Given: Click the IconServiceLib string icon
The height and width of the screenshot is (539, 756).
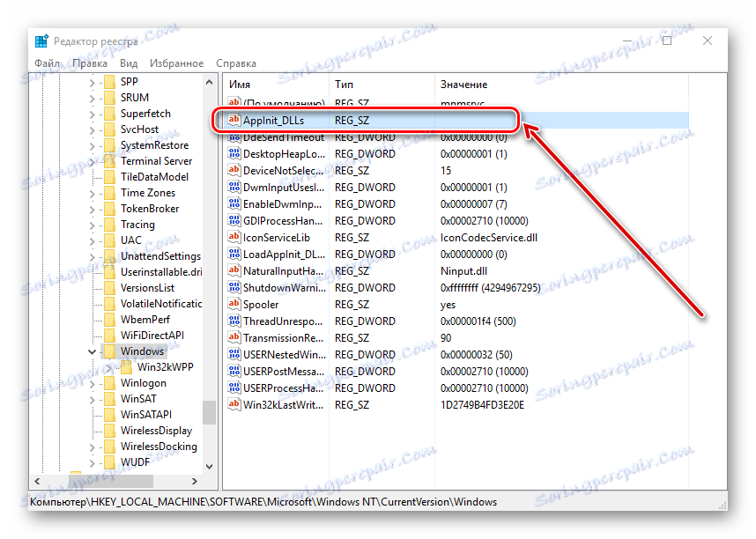Looking at the screenshot, I should pyautogui.click(x=233, y=237).
